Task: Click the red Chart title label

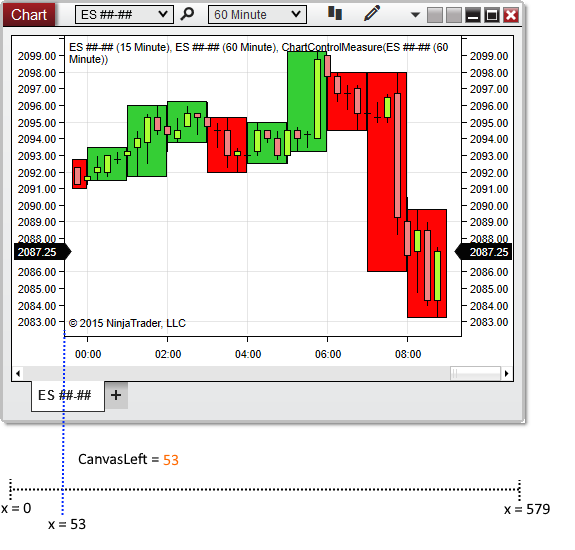Action: pos(29,15)
